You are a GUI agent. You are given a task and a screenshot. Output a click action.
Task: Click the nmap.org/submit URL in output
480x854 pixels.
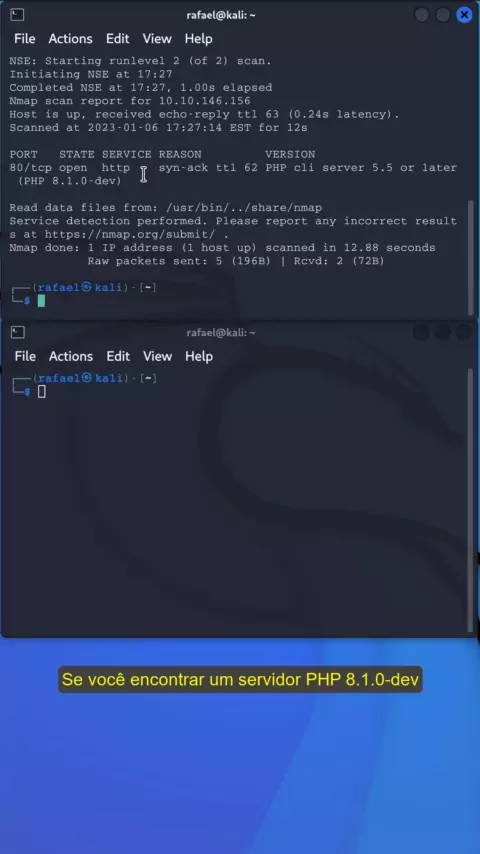click(130, 234)
